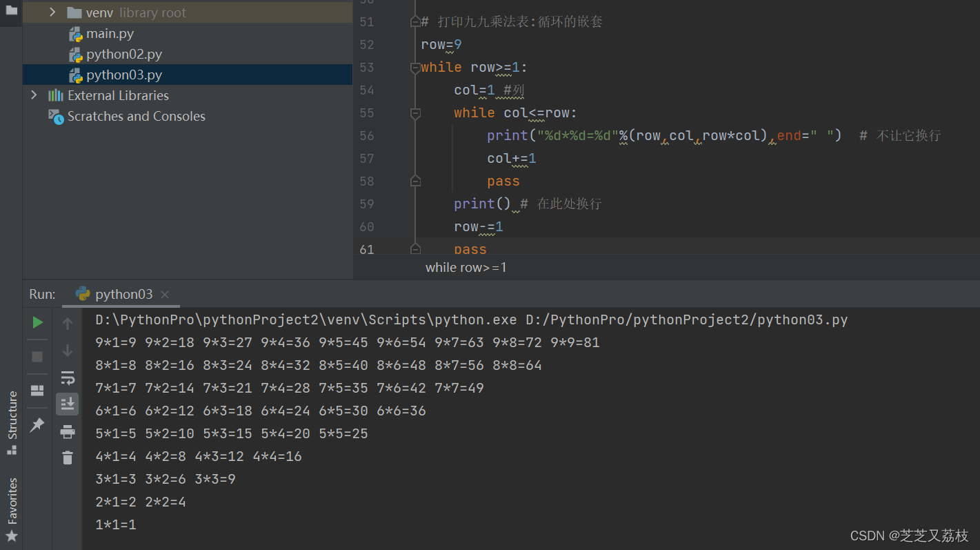Click output row starting with 3*1=3

(x=166, y=479)
